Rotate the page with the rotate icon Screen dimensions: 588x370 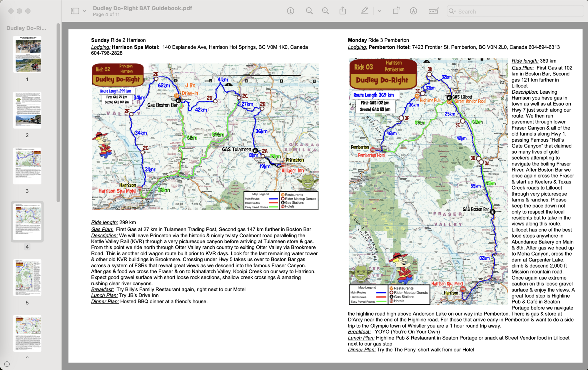pyautogui.click(x=396, y=11)
